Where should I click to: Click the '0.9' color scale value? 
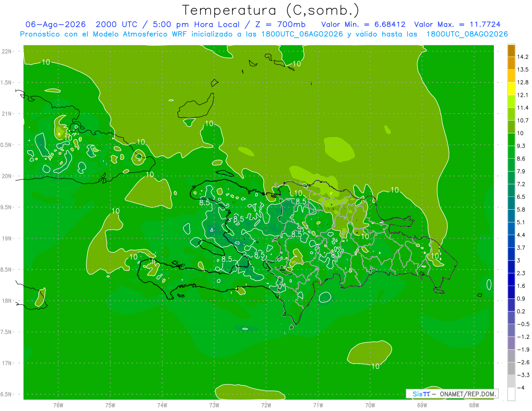click(x=521, y=299)
